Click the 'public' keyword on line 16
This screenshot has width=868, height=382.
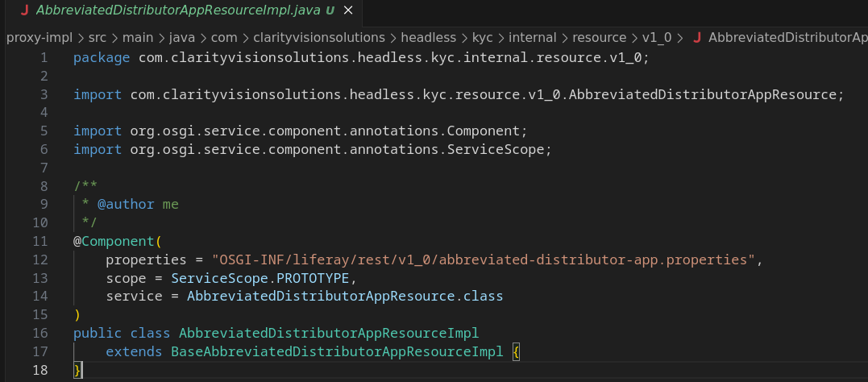click(98, 334)
